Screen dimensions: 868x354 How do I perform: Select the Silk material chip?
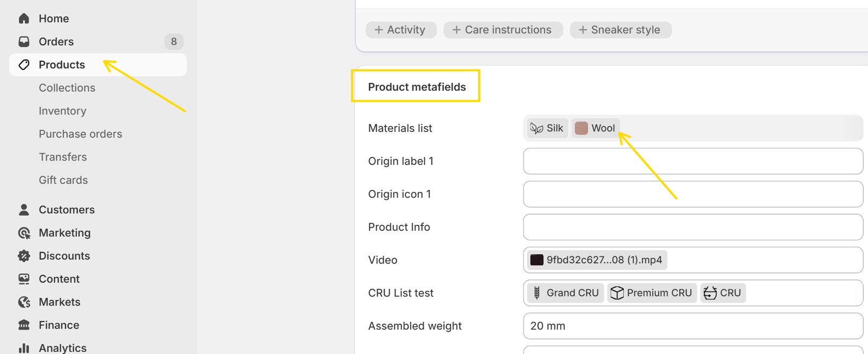click(547, 128)
